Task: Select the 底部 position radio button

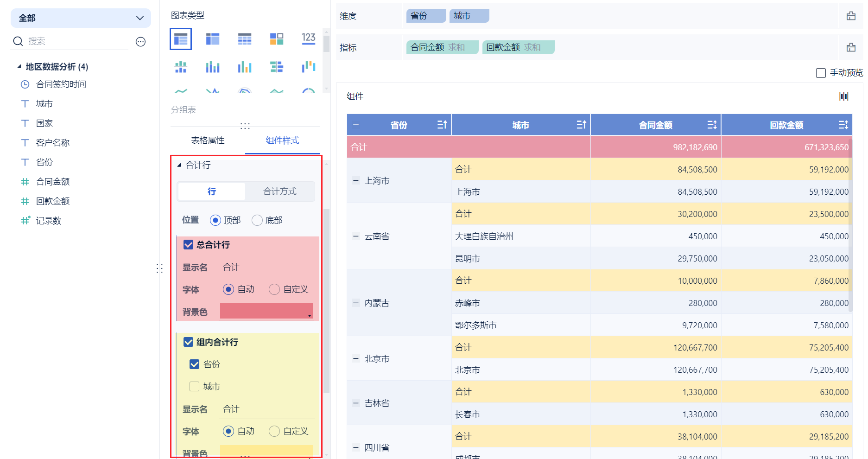Action: click(257, 220)
